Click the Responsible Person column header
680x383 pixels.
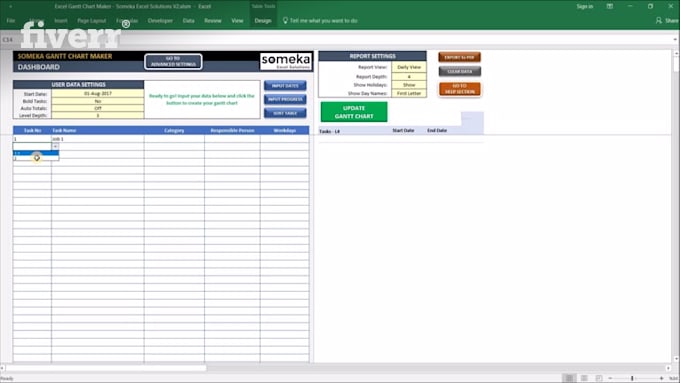[232, 130]
